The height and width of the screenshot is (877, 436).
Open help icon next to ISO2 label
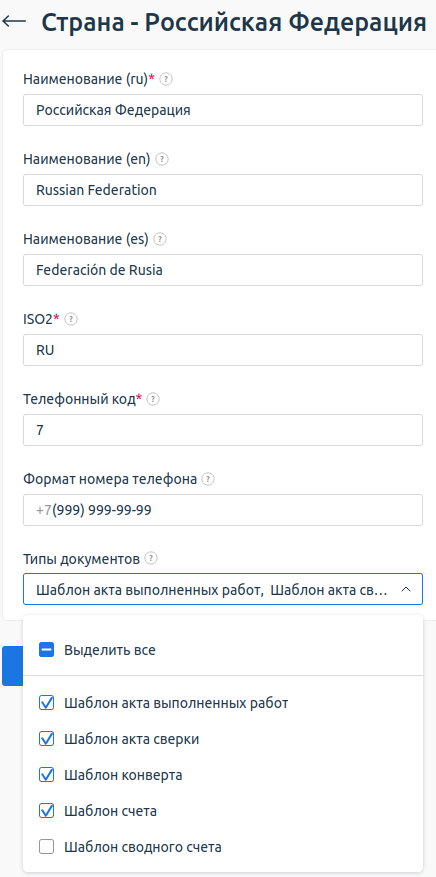coord(71,319)
